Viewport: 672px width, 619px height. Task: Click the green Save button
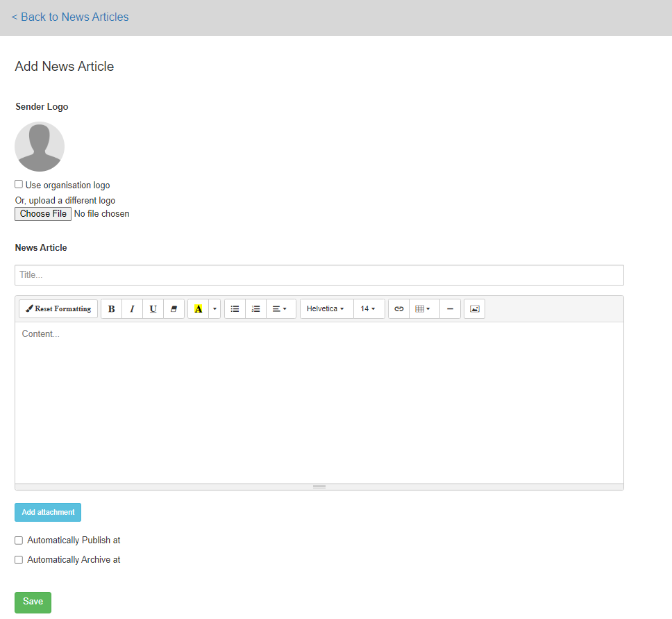33,602
